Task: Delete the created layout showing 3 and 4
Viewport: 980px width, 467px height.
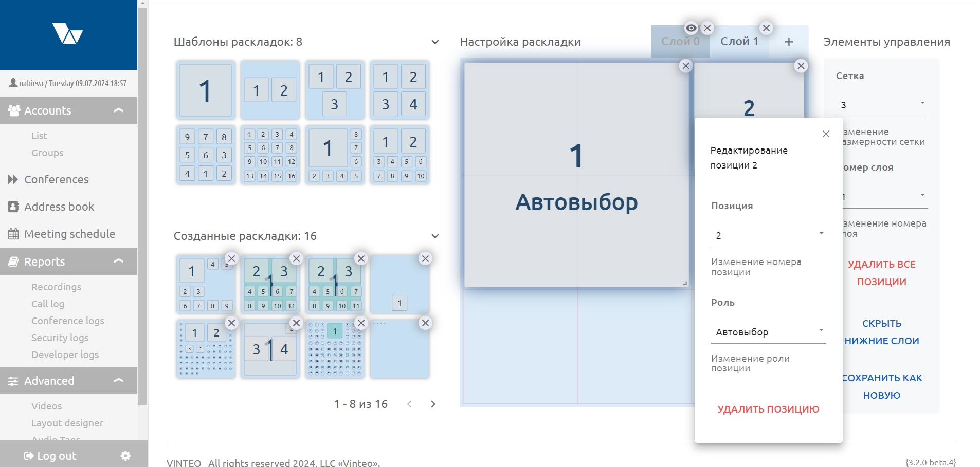Action: tap(297, 323)
